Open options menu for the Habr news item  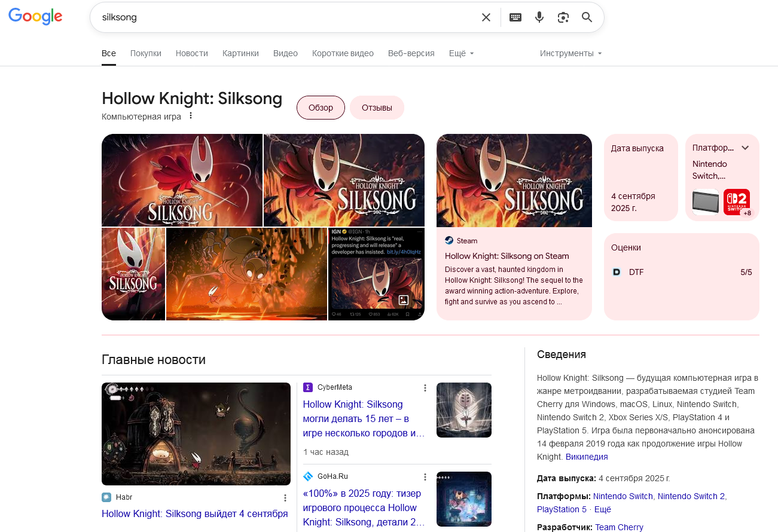285,498
